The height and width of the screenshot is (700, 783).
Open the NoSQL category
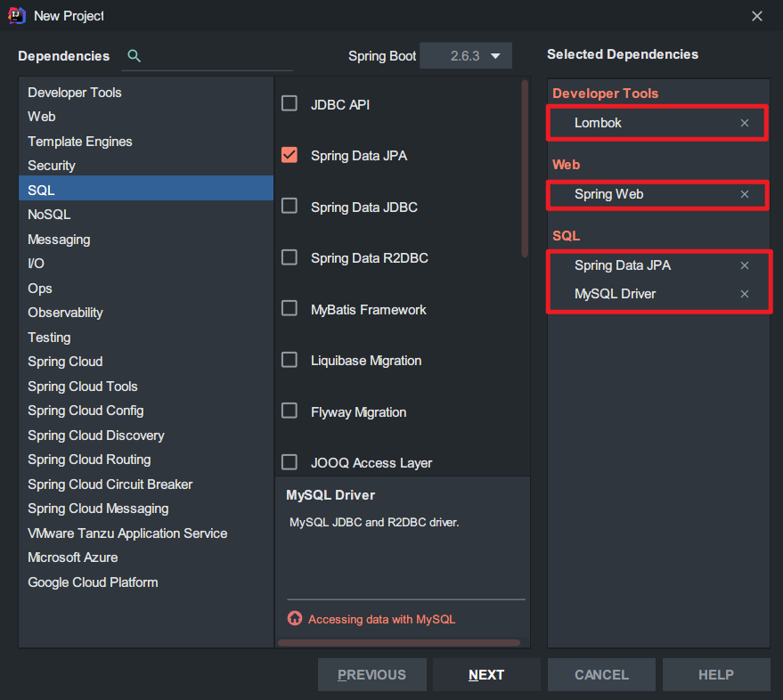point(146,215)
